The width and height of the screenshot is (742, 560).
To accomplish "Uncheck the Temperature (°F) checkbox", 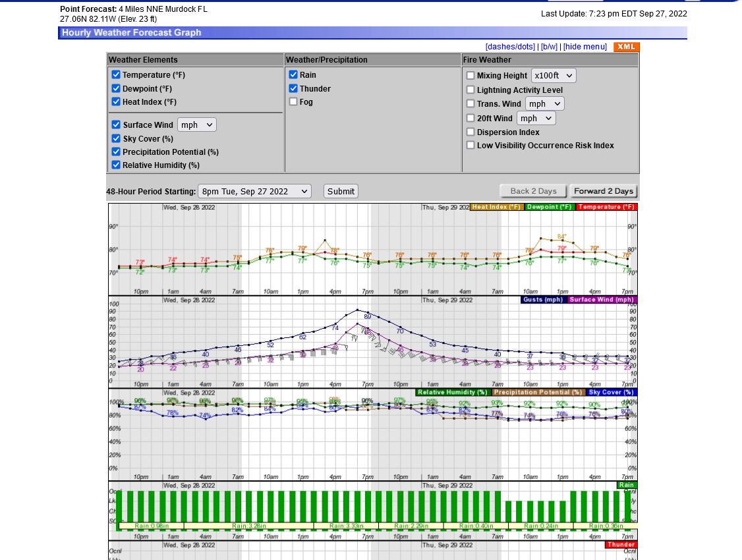I will (116, 74).
